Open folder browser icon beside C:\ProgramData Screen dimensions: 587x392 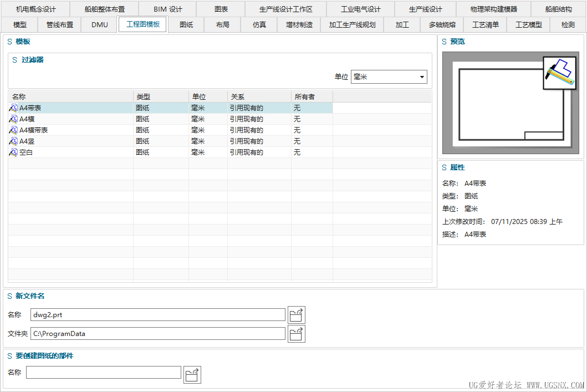tap(296, 334)
